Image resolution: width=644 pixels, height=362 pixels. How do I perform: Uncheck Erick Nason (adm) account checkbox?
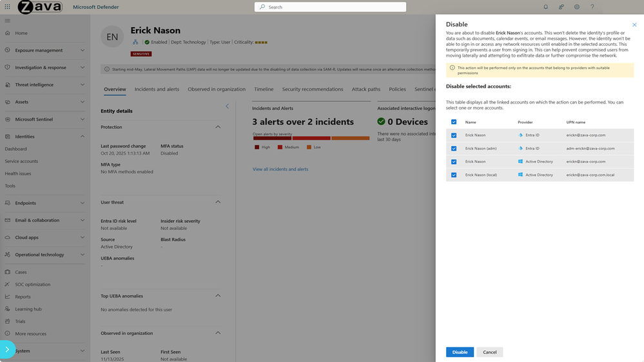[454, 148]
